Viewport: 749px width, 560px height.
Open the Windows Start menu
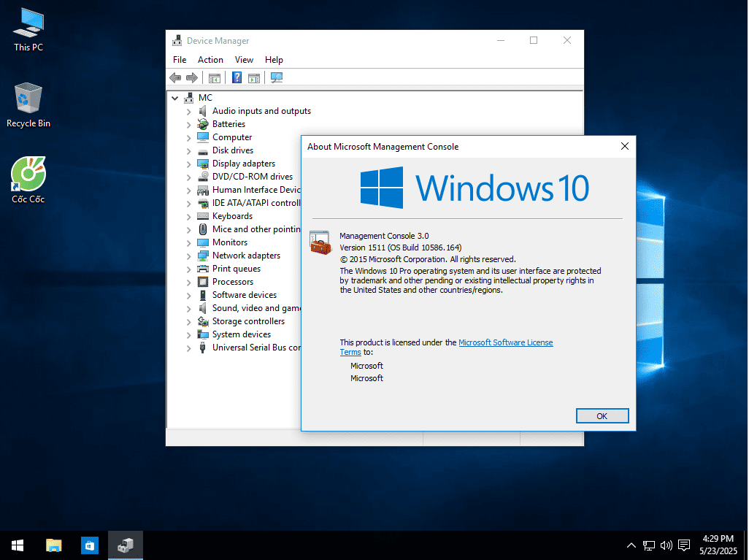click(18, 545)
